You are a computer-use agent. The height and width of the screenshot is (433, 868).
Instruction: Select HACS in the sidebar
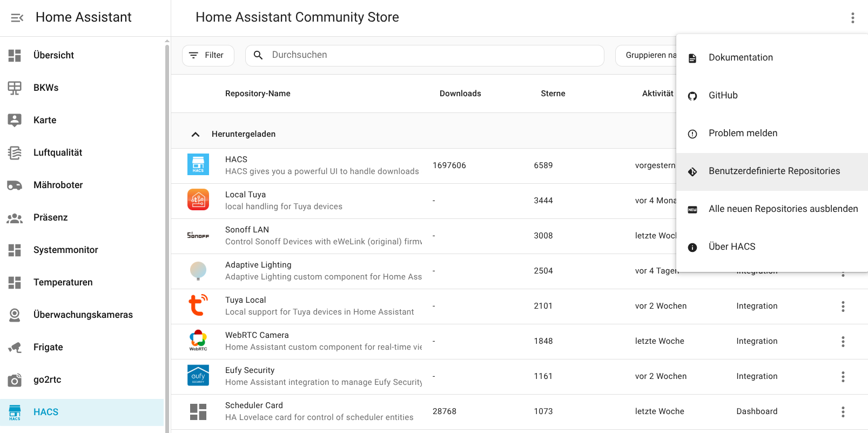(82, 412)
